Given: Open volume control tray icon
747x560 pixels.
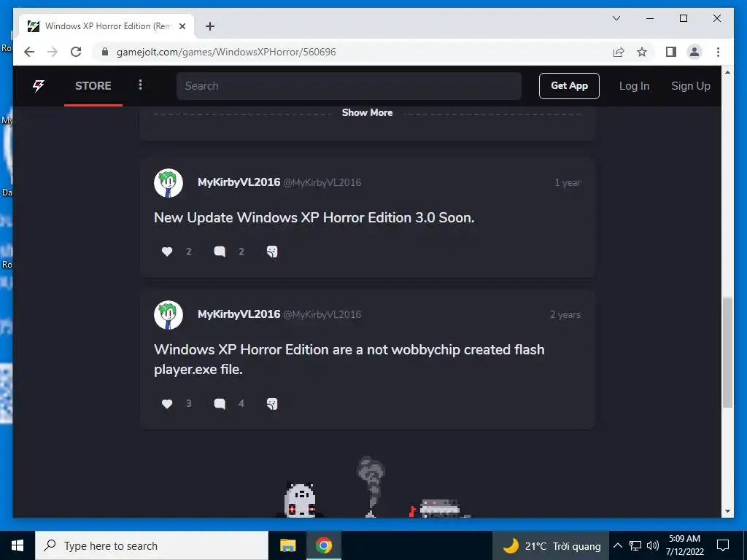Looking at the screenshot, I should click(653, 545).
